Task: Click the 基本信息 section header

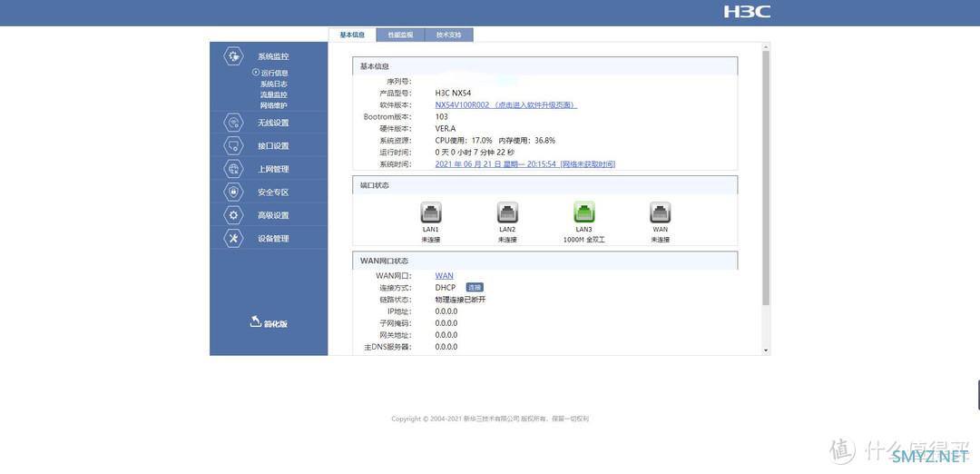Action: pyautogui.click(x=545, y=66)
